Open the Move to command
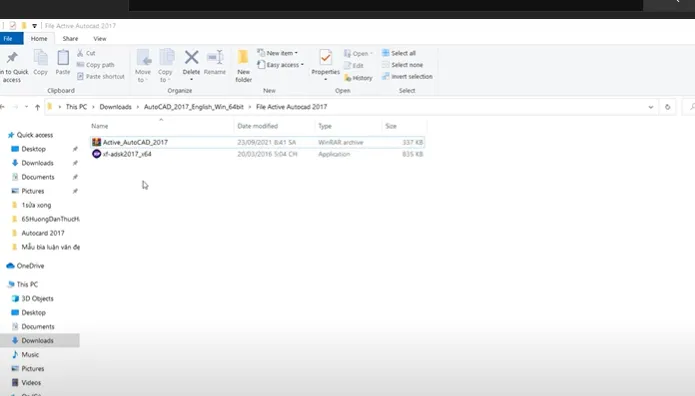695x396 pixels. (x=143, y=66)
